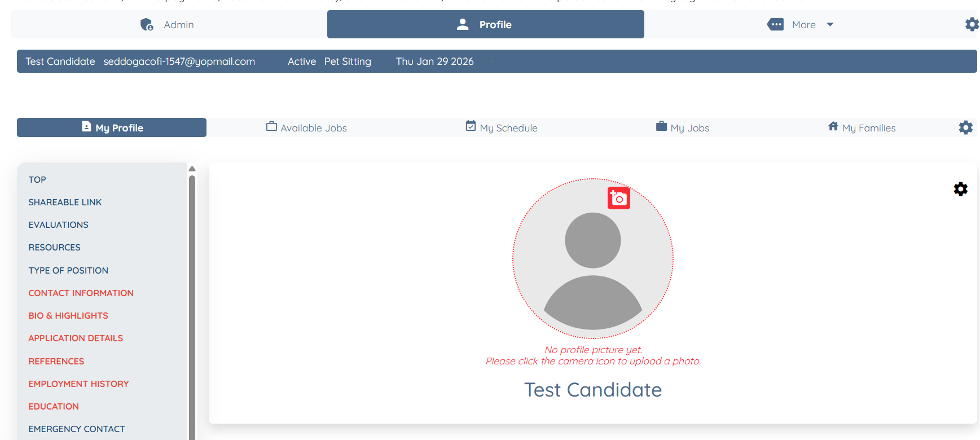
Task: Click the top-right gear next to More
Action: [972, 24]
